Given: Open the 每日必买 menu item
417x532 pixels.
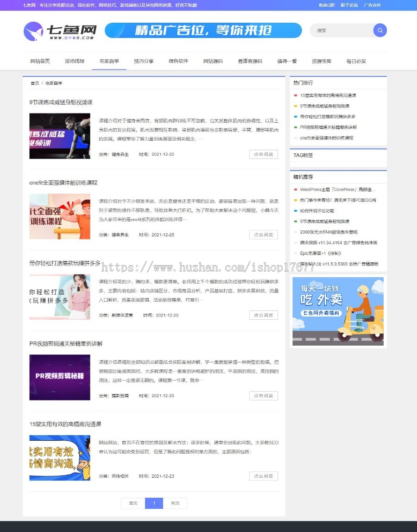Looking at the screenshot, I should point(356,61).
